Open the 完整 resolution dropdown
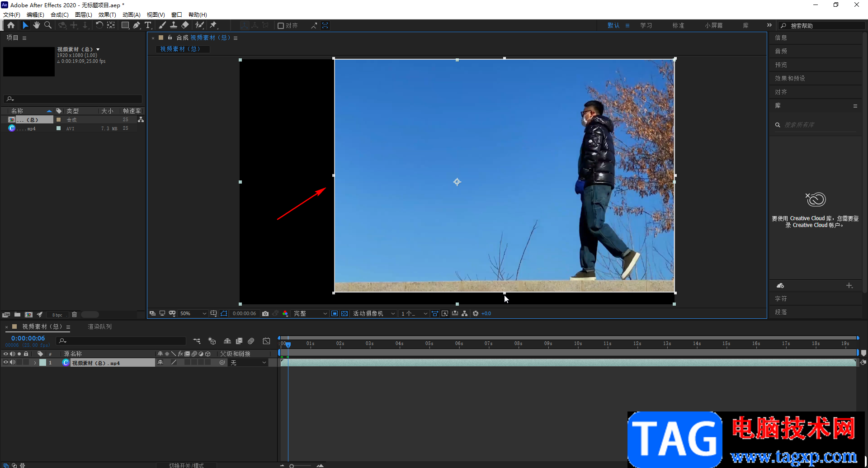868x468 pixels. pyautogui.click(x=310, y=313)
